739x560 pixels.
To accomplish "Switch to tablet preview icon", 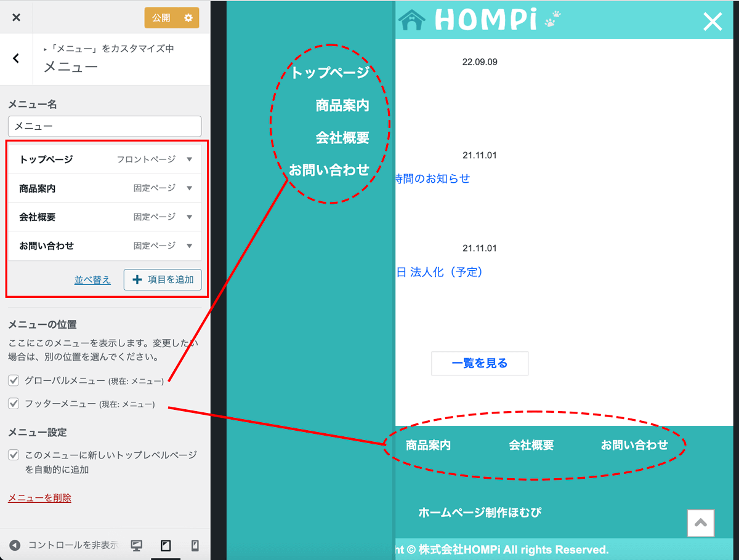I will pos(166,545).
